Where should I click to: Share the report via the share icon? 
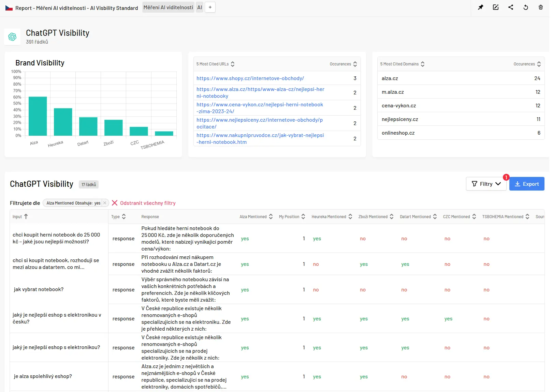(511, 7)
